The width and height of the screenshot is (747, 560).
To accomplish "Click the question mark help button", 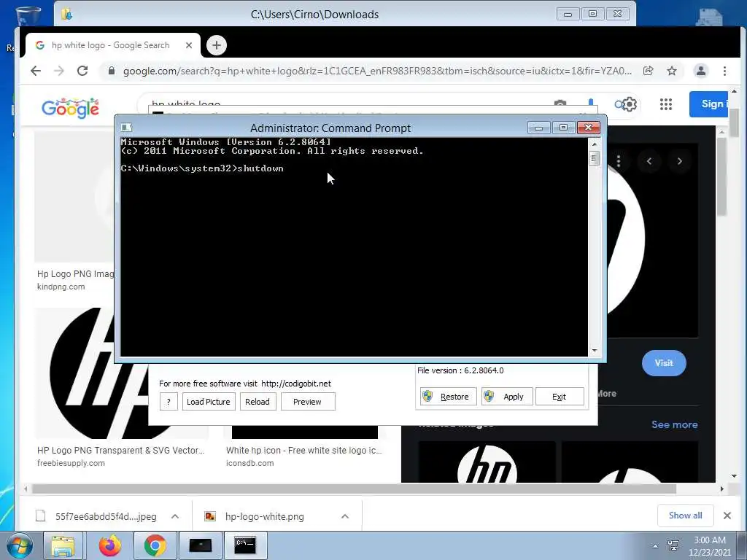I will pyautogui.click(x=169, y=402).
